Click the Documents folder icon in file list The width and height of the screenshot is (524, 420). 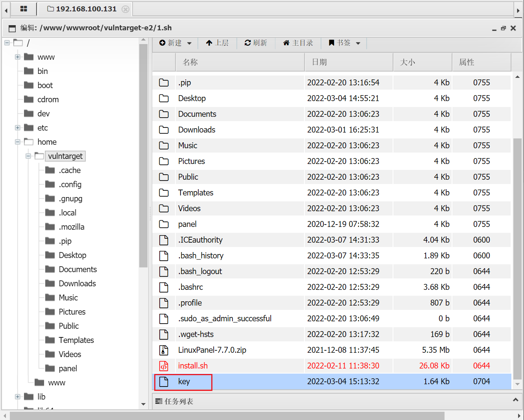pos(164,114)
